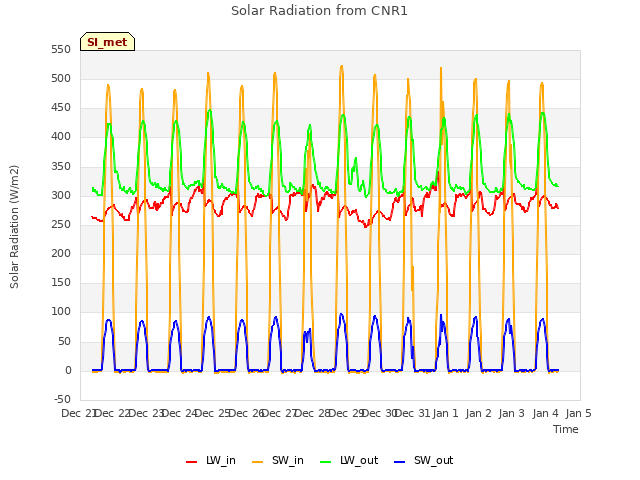
Task: Click the 250 y-axis tick label
Action: [61, 224]
